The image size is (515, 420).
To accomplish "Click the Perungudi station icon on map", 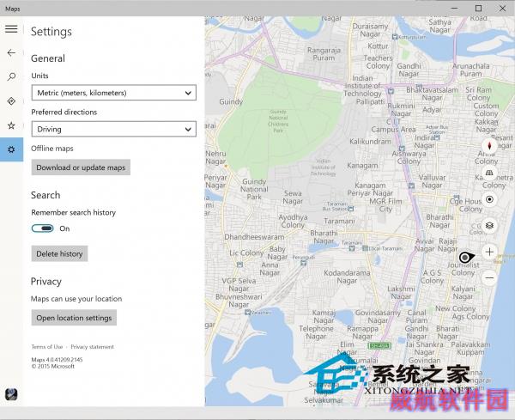I will click(304, 263).
